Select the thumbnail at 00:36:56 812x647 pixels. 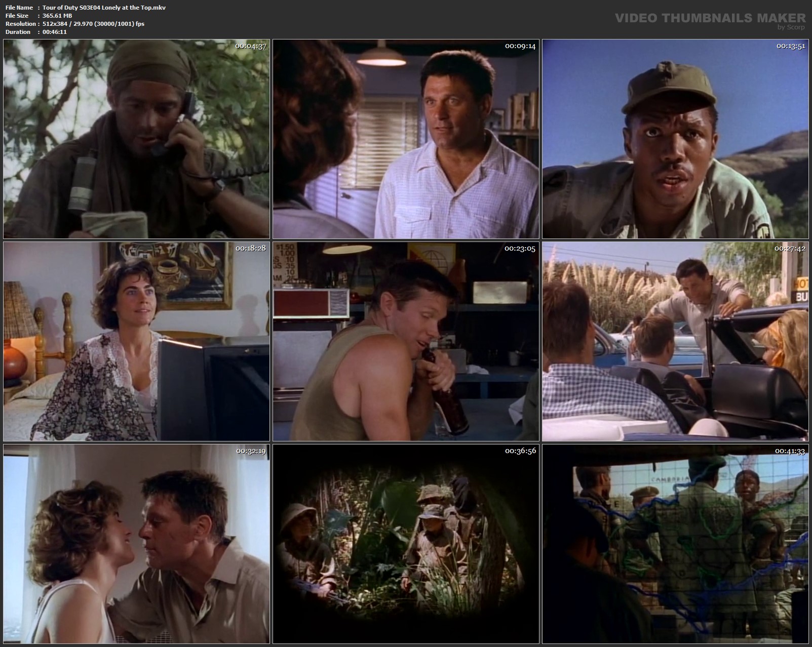(406, 544)
